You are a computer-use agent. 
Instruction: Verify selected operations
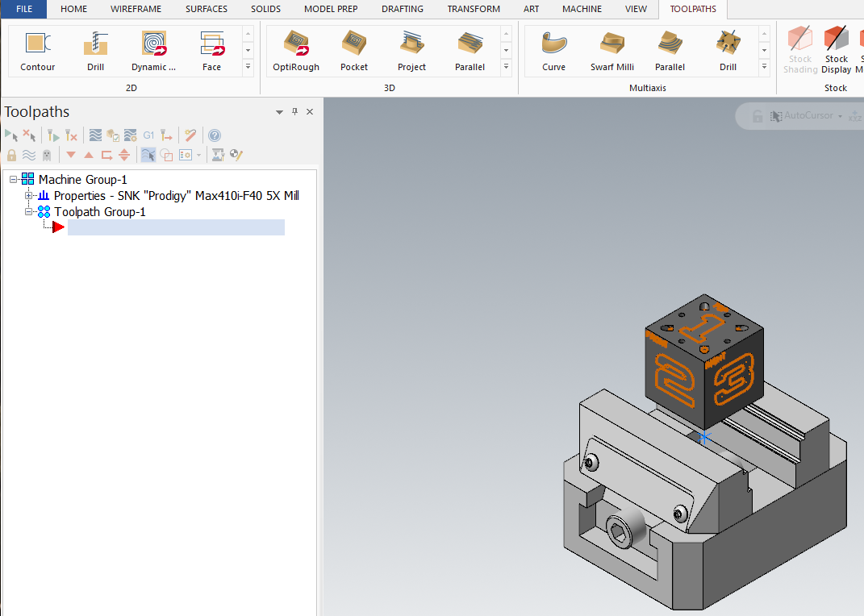(113, 135)
